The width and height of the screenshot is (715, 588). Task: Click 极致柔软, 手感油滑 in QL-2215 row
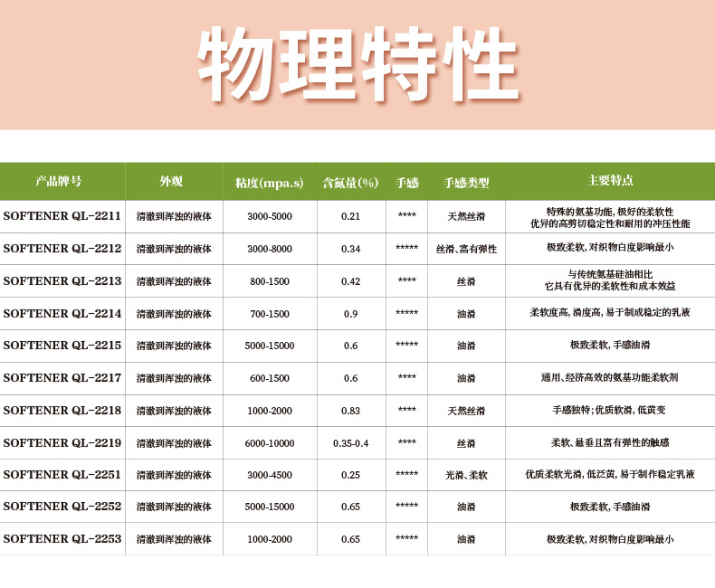(610, 345)
